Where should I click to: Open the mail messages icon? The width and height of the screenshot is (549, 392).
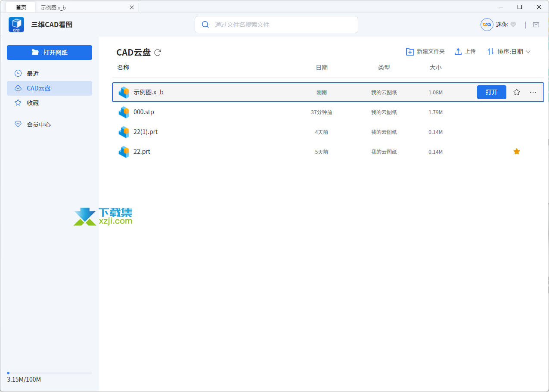coord(536,25)
